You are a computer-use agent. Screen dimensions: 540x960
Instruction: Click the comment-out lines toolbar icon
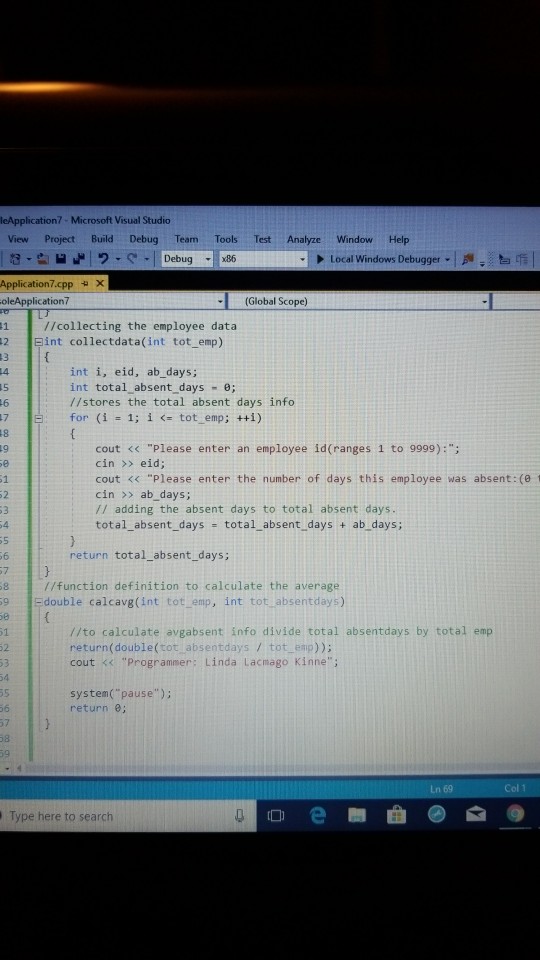click(505, 259)
